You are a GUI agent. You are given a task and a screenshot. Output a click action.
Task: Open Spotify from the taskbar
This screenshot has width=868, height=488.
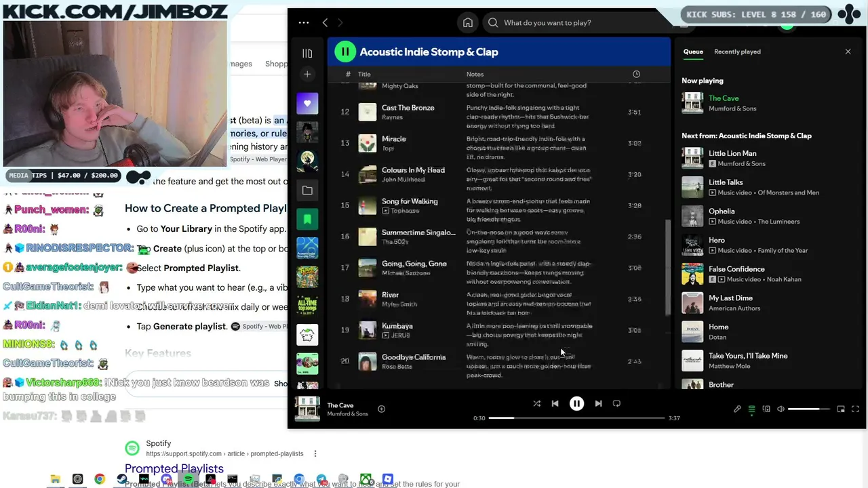pyautogui.click(x=189, y=479)
